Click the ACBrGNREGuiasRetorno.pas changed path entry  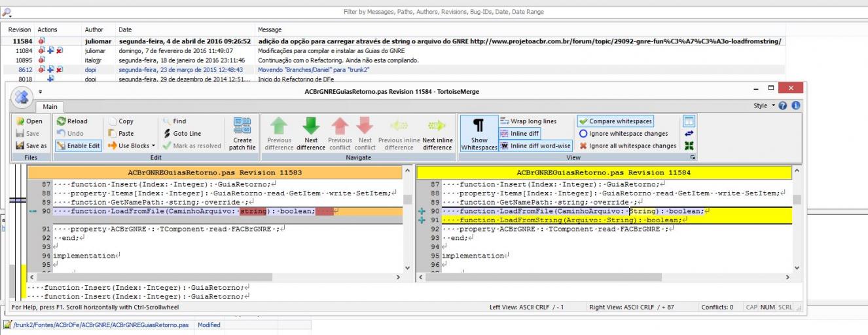click(x=101, y=325)
